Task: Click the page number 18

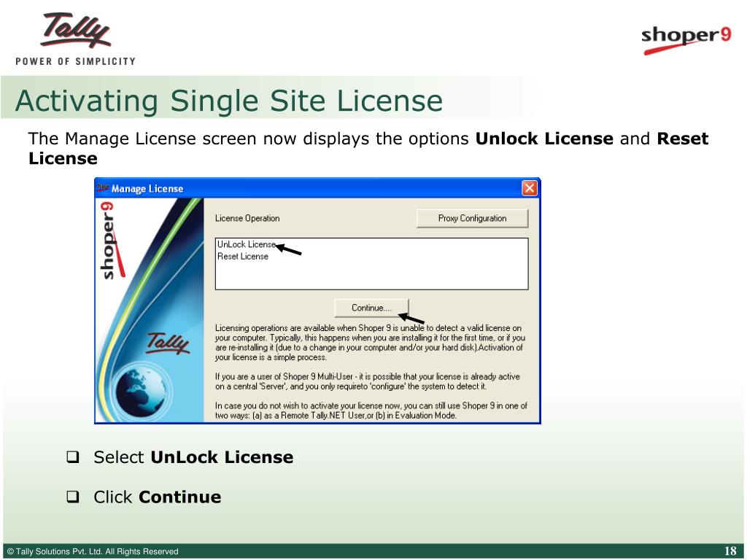Action: 729,551
